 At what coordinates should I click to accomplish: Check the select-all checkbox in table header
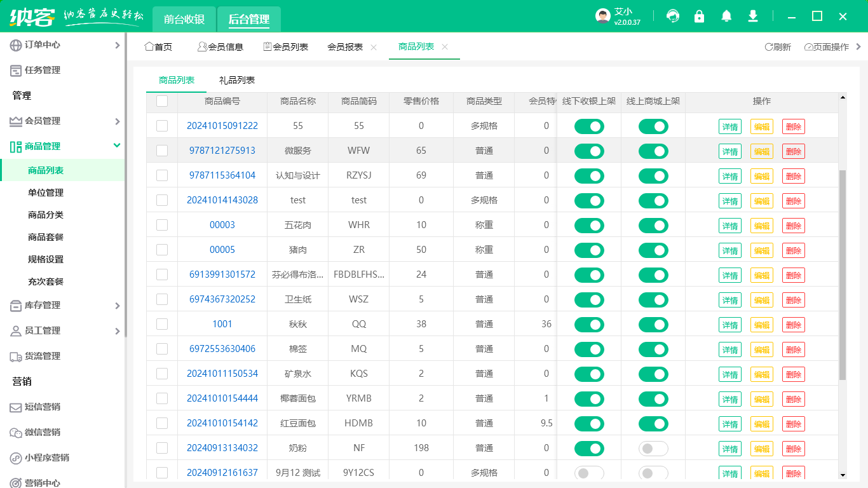[161, 102]
